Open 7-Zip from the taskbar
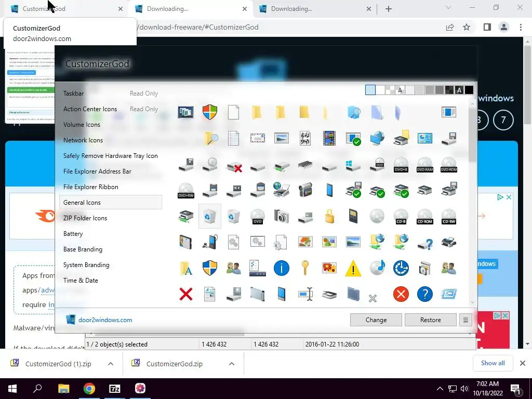532x399 pixels. [x=115, y=389]
